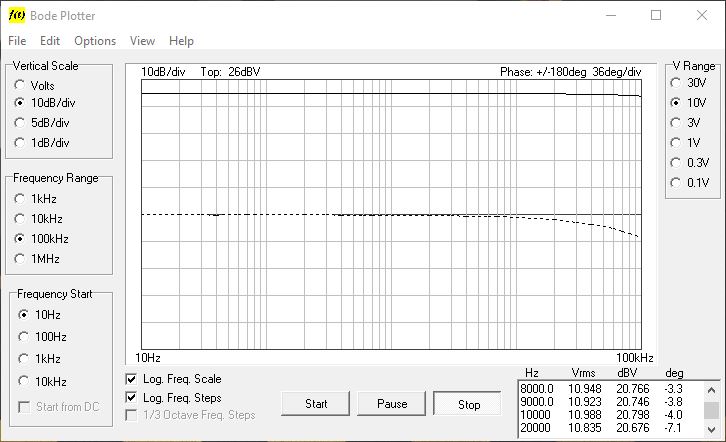
Task: Click the data list scrollbar thumb
Action: coord(712,410)
